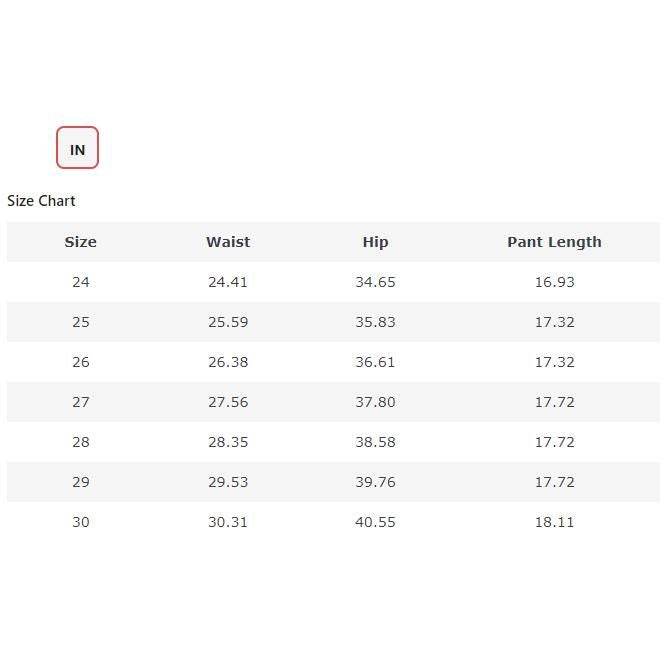Select the Waist column header
Viewport: 663px width, 663px height.
[x=228, y=242]
